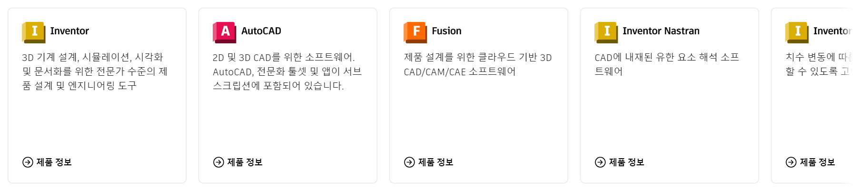Click the Inventor Nastran logo icon
The image size is (868, 192).
(x=606, y=32)
